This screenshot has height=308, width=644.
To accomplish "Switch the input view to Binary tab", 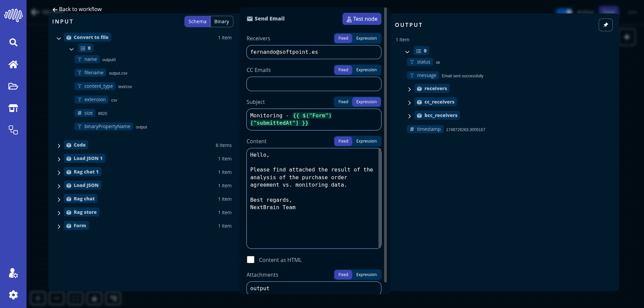I will pos(221,22).
